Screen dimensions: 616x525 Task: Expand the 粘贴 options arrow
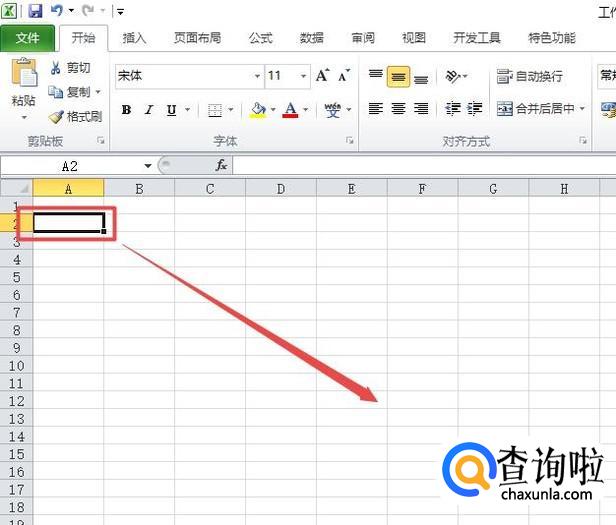24,117
